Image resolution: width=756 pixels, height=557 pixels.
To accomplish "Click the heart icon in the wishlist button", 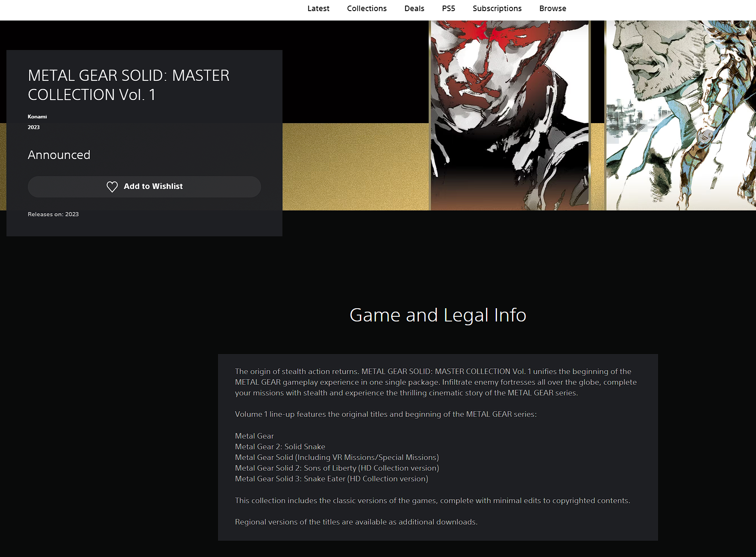I will pos(112,187).
